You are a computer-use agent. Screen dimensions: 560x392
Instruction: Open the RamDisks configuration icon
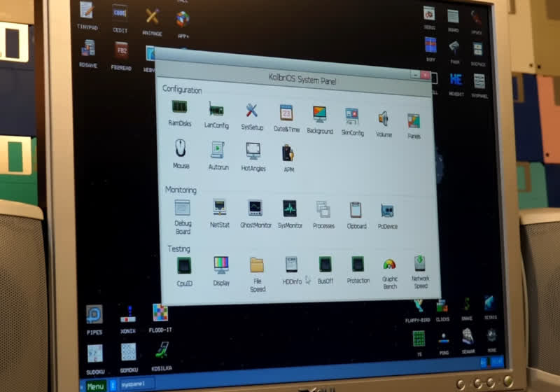[x=180, y=113]
